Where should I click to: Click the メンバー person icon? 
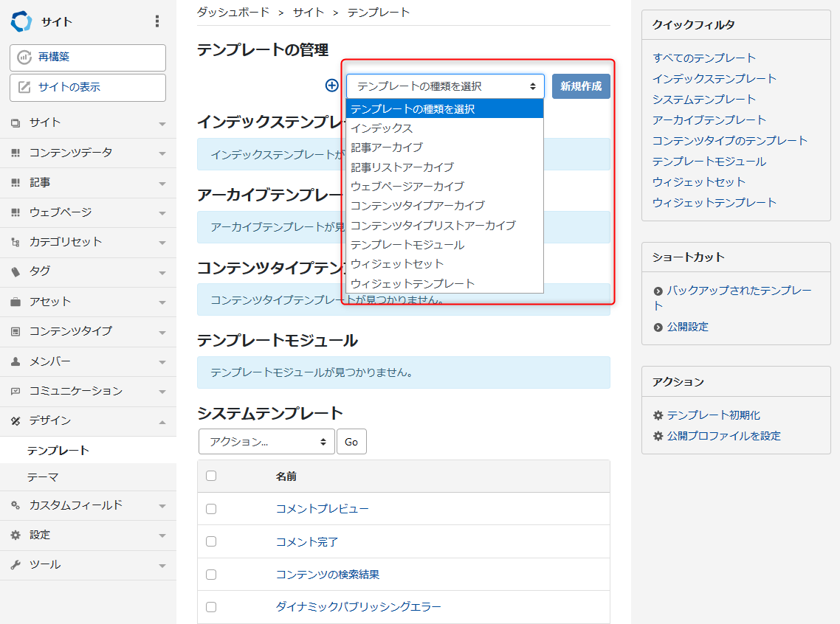16,361
